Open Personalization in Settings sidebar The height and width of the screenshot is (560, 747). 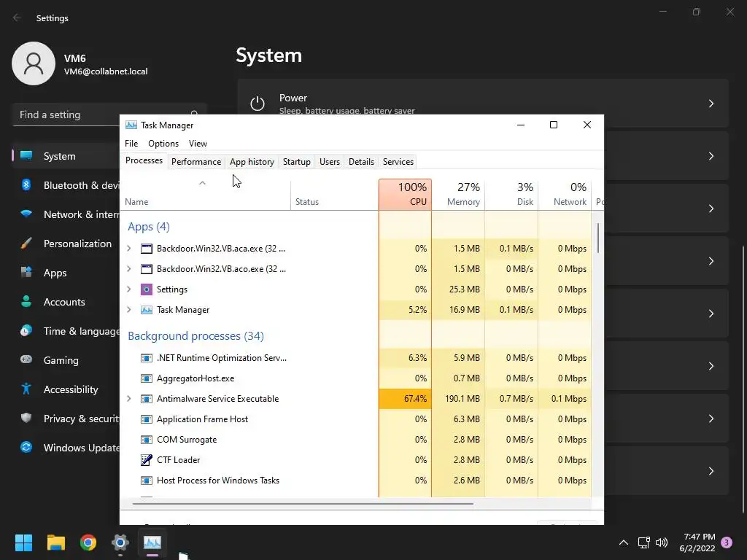click(66, 244)
